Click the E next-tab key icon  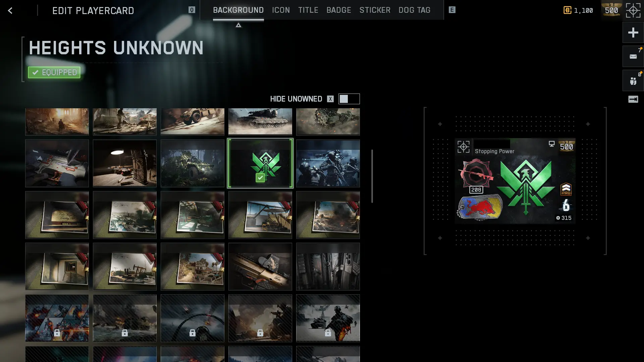point(452,10)
